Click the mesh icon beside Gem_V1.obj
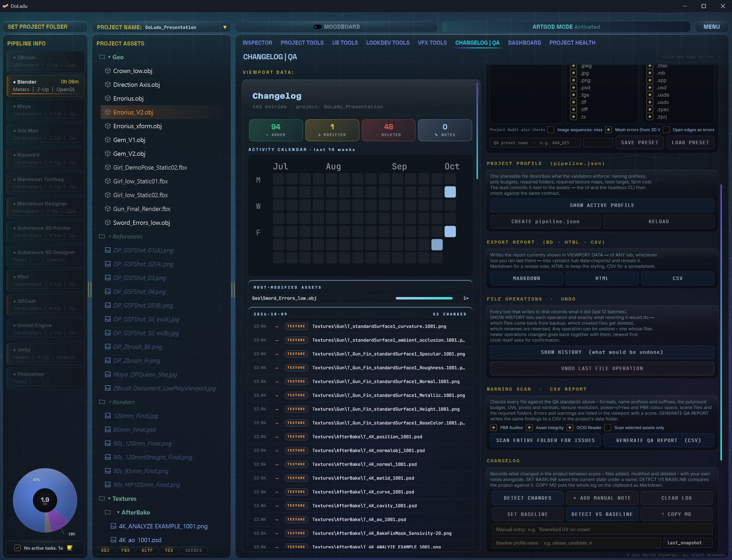Screen dimensions: 732x560 (108, 140)
